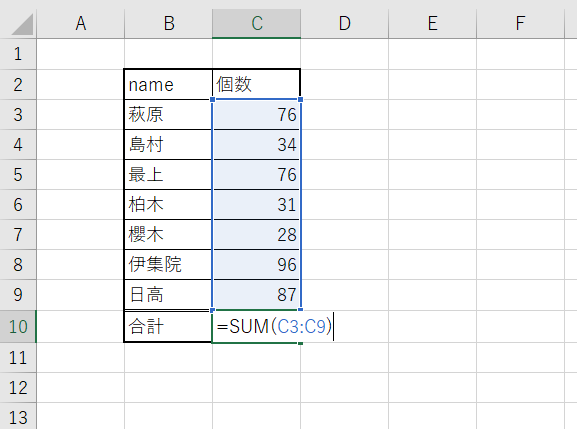
Task: Select column E header
Action: (432, 24)
